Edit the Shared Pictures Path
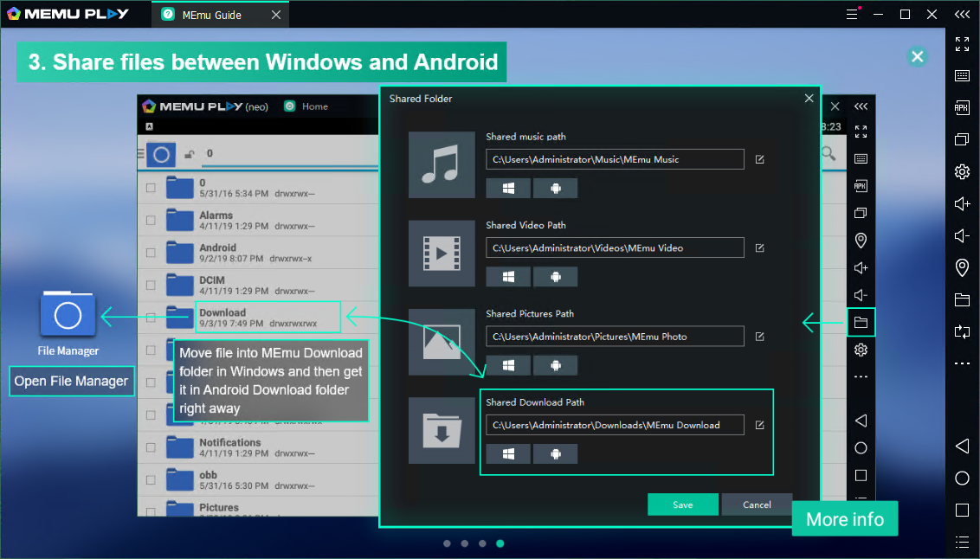Screen dimensions: 980x559 click(760, 337)
